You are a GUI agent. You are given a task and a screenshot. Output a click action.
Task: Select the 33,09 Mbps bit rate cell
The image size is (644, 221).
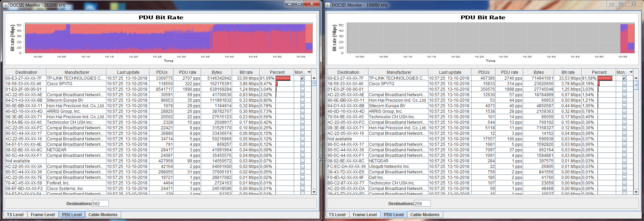[246, 78]
